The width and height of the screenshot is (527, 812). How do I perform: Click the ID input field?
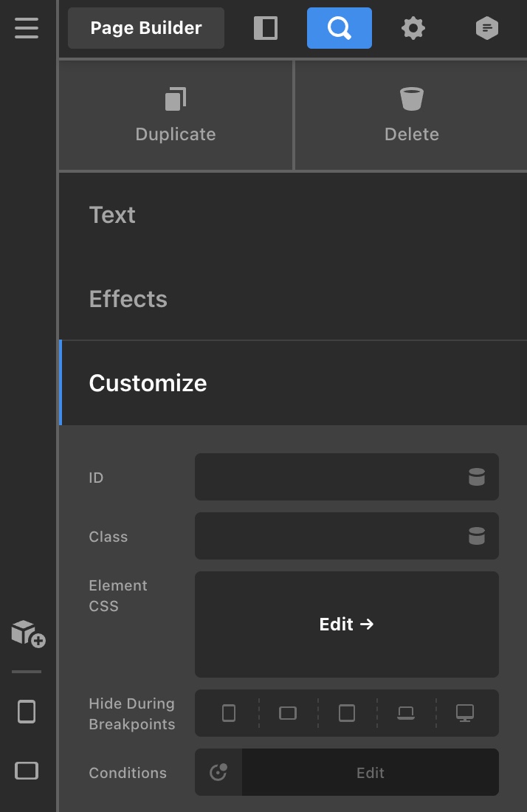pyautogui.click(x=346, y=477)
